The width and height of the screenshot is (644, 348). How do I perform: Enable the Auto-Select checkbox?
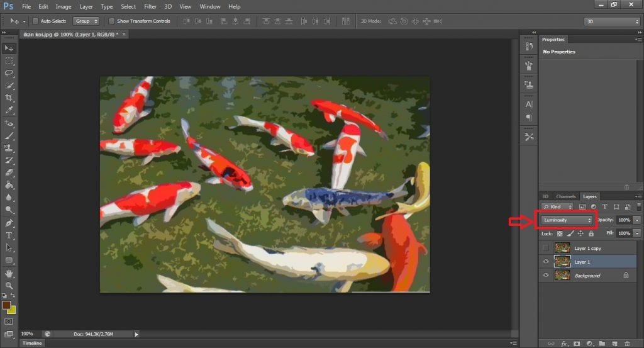point(35,21)
